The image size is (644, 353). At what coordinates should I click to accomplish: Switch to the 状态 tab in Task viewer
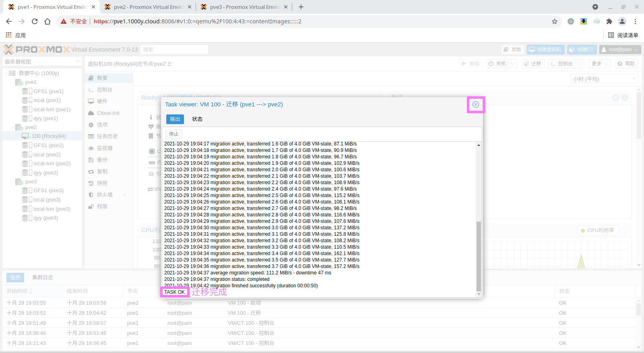pos(197,119)
